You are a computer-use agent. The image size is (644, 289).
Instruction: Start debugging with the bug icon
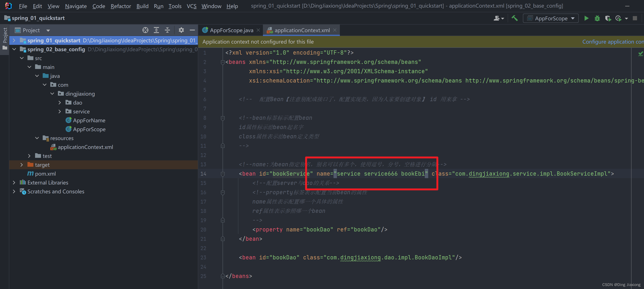point(597,18)
